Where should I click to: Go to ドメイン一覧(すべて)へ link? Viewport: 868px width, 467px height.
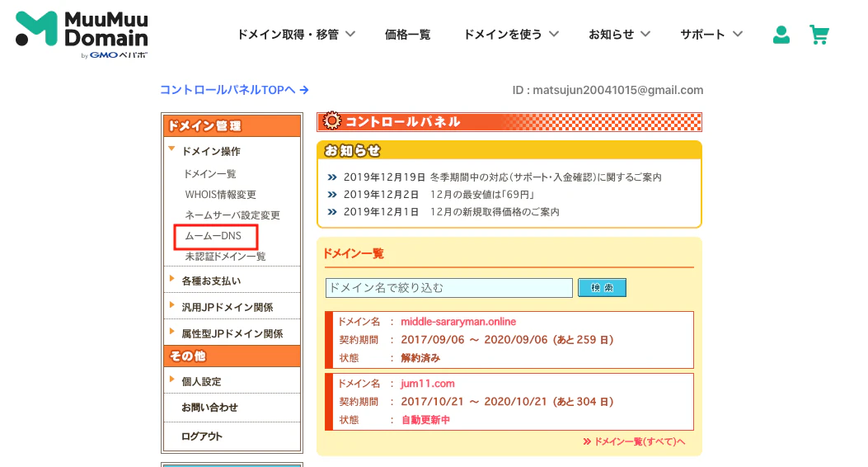[635, 441]
